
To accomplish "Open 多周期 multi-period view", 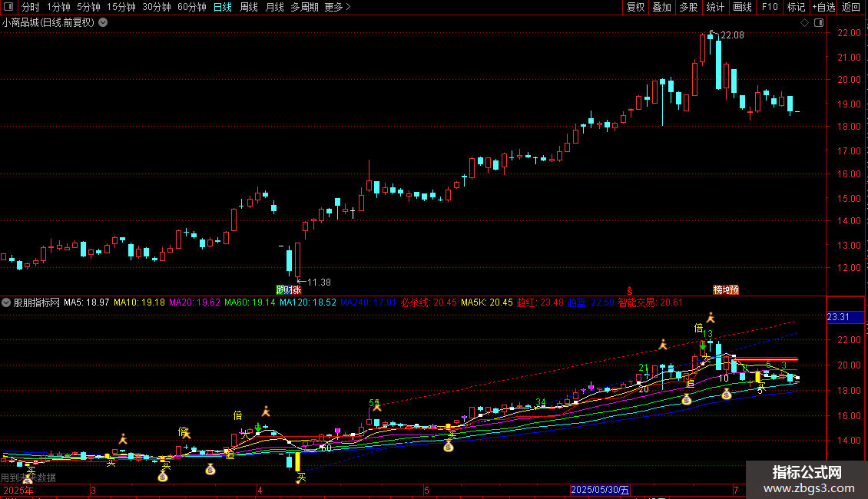I will coord(304,7).
